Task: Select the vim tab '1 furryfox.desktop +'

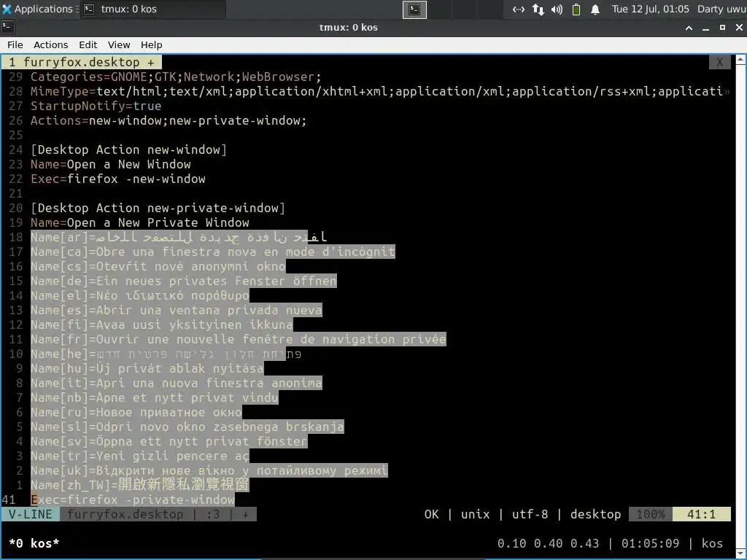Action: coord(82,63)
